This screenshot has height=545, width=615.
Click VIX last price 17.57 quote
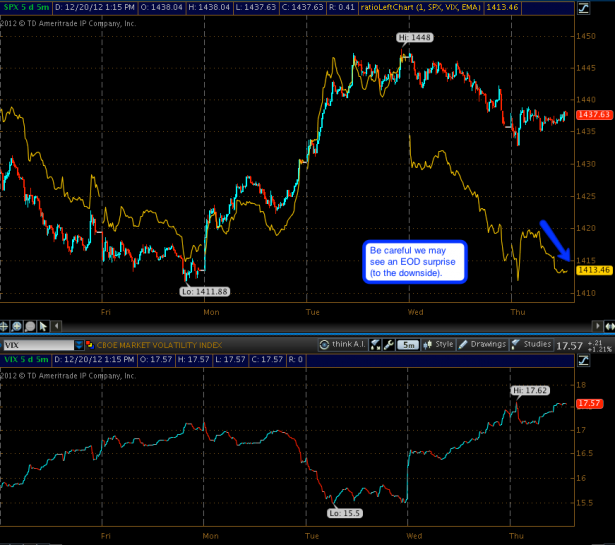click(x=570, y=346)
